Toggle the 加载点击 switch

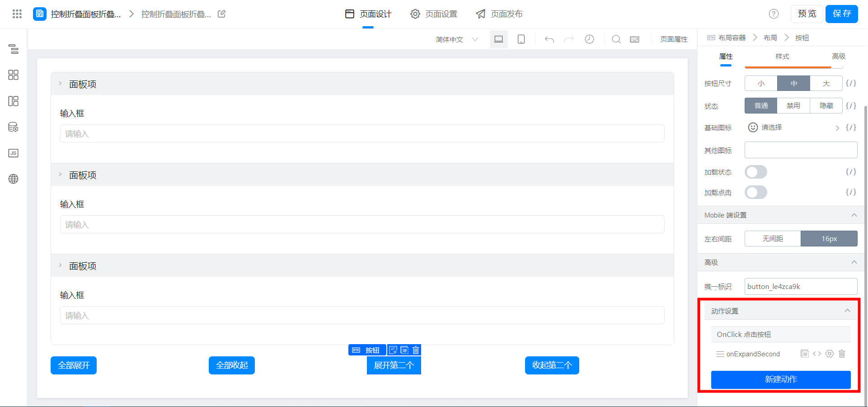point(756,192)
